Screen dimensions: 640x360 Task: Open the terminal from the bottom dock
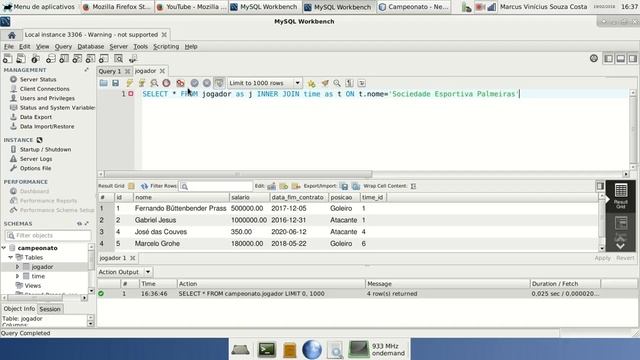267,350
